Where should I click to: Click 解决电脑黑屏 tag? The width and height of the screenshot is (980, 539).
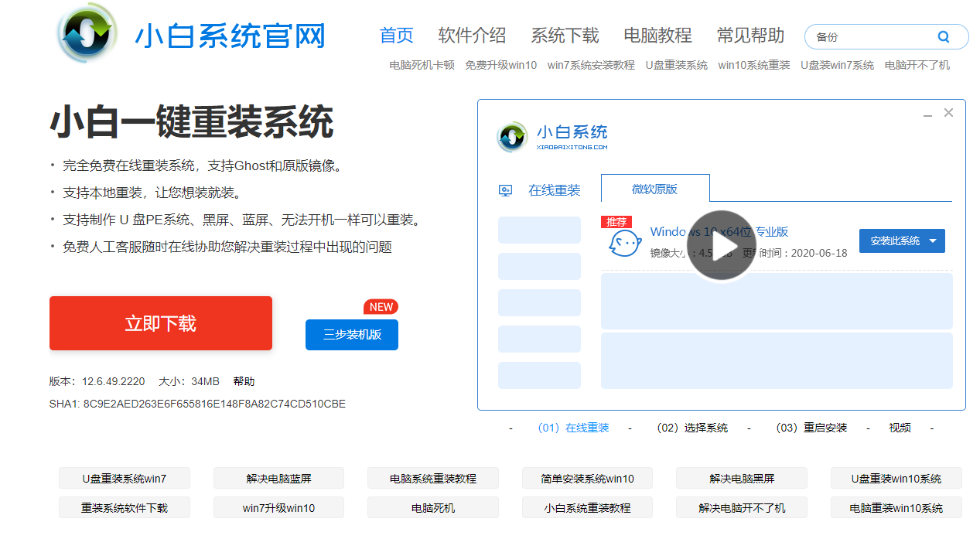742,478
